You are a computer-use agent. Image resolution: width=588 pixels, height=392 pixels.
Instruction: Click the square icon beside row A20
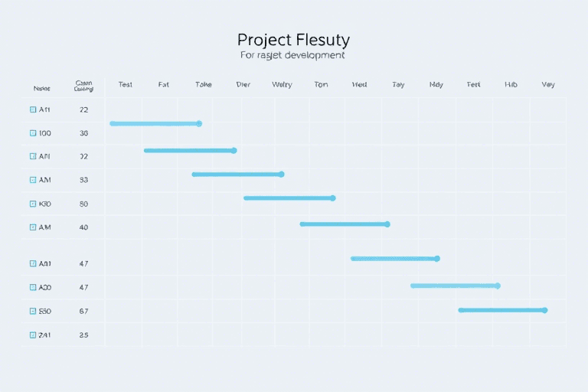point(32,288)
